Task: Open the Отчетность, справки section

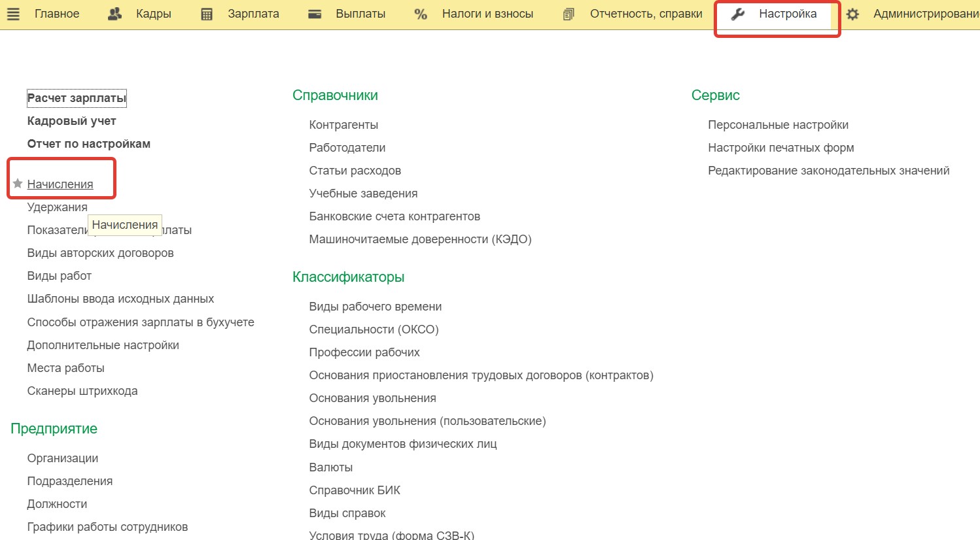Action: click(x=646, y=14)
